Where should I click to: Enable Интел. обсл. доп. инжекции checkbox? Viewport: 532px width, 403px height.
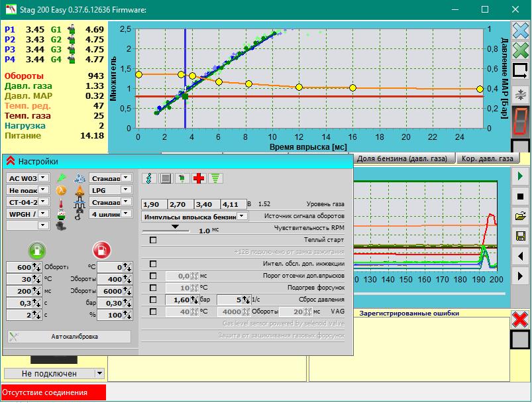click(x=153, y=264)
